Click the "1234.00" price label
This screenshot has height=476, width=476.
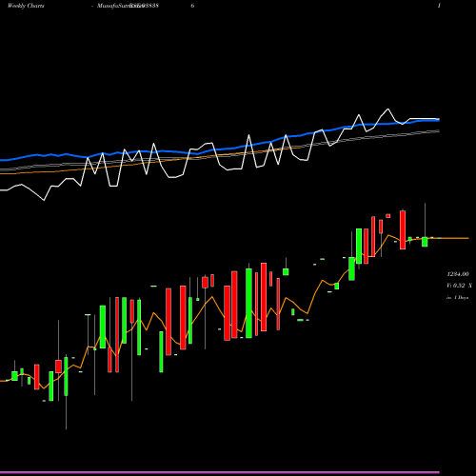pos(457,274)
